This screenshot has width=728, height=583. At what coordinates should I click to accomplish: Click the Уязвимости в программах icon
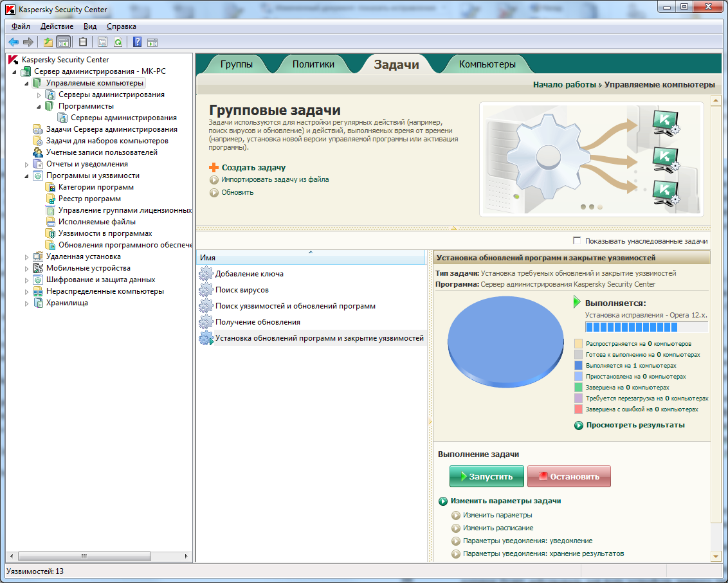pyautogui.click(x=50, y=233)
